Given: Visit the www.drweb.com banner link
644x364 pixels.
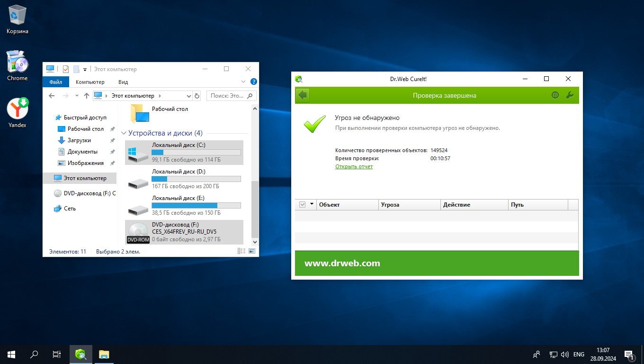Looking at the screenshot, I should pos(342,264).
